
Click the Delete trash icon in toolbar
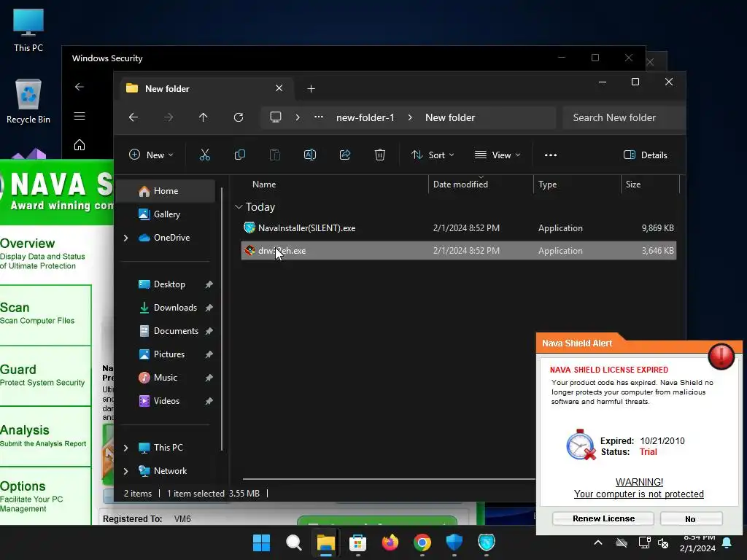pyautogui.click(x=379, y=155)
